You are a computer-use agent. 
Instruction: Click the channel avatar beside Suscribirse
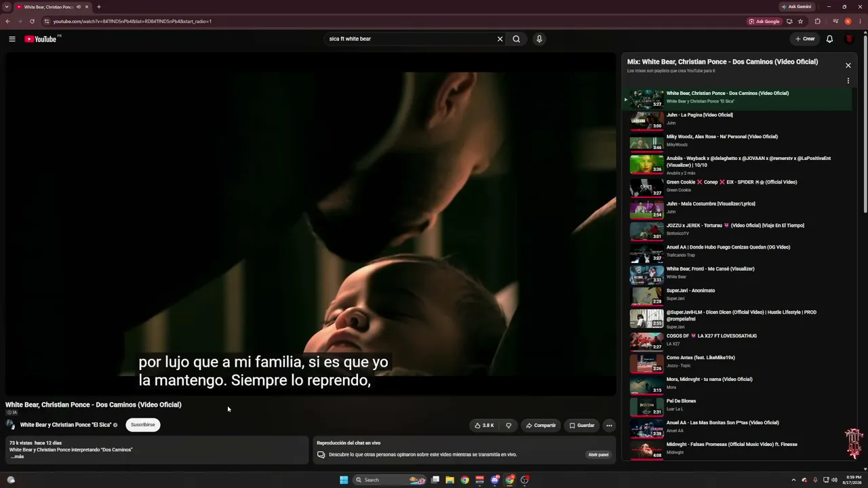[x=11, y=425]
